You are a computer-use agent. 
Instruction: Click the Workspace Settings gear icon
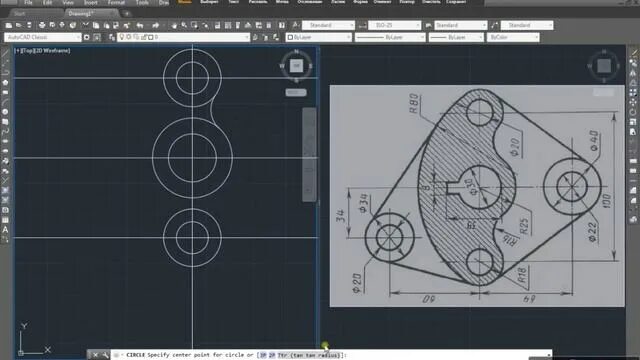[x=87, y=37]
